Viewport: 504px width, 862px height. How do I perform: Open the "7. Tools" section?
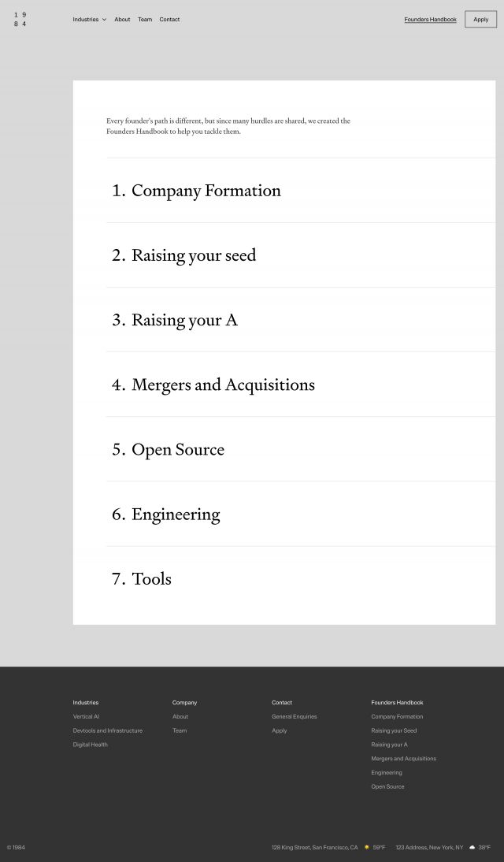click(142, 579)
